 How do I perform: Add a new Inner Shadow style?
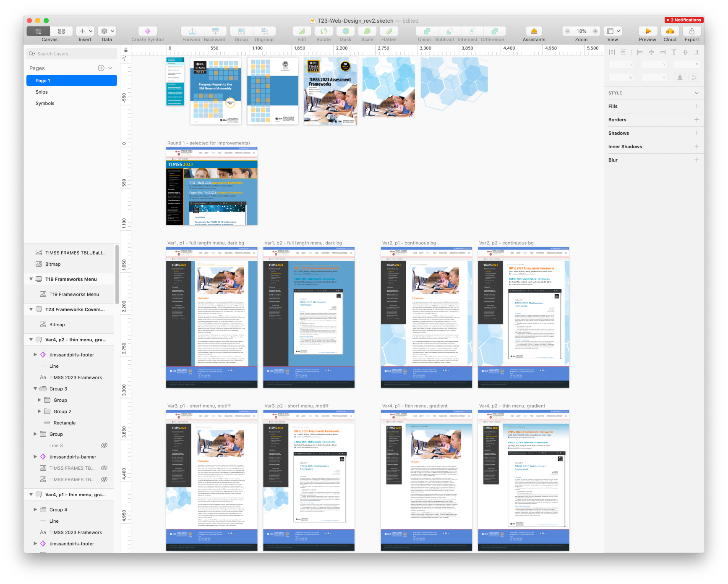[697, 147]
